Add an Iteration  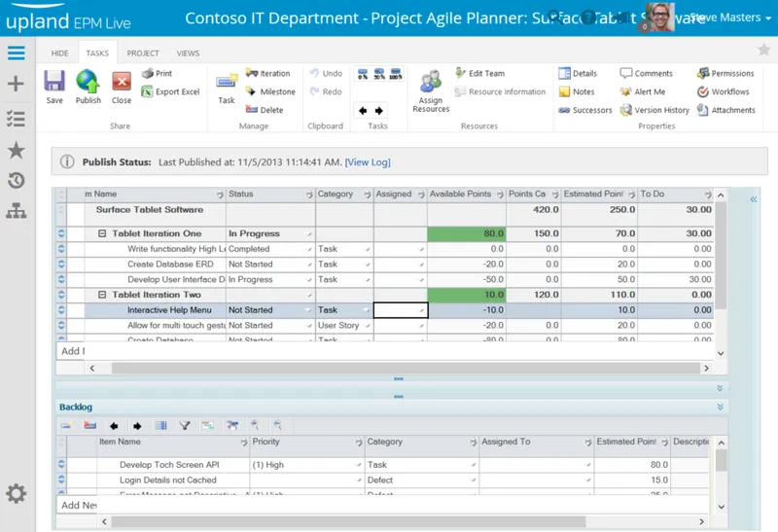(x=268, y=74)
